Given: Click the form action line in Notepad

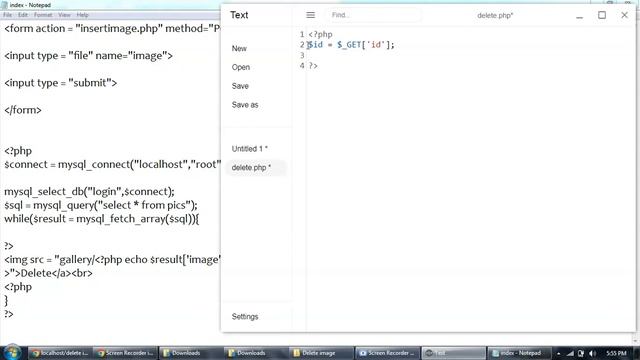Looking at the screenshot, I should (x=112, y=29).
